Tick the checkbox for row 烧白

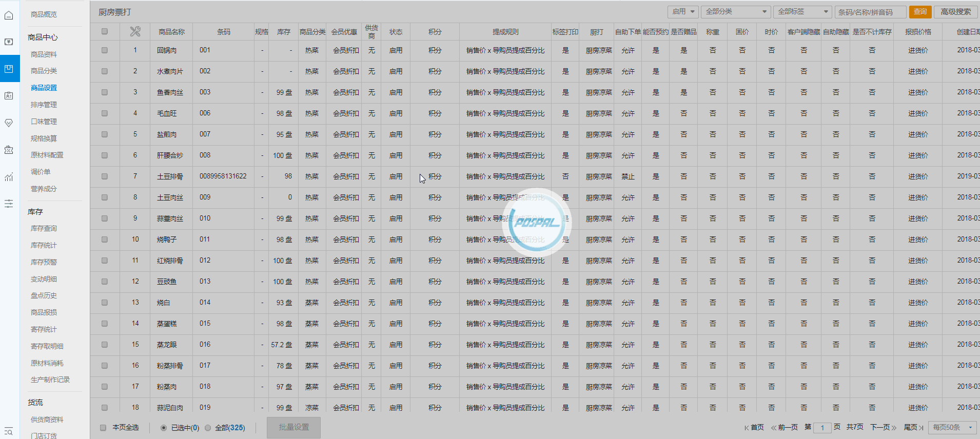click(105, 303)
